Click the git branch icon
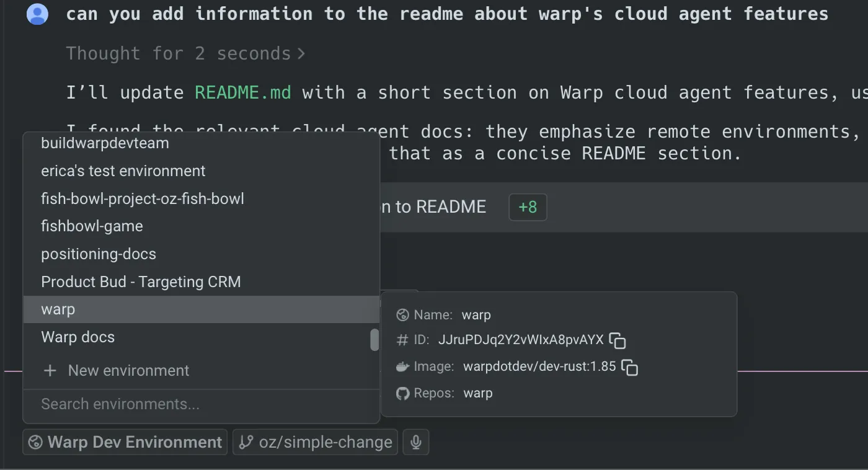 pos(246,442)
